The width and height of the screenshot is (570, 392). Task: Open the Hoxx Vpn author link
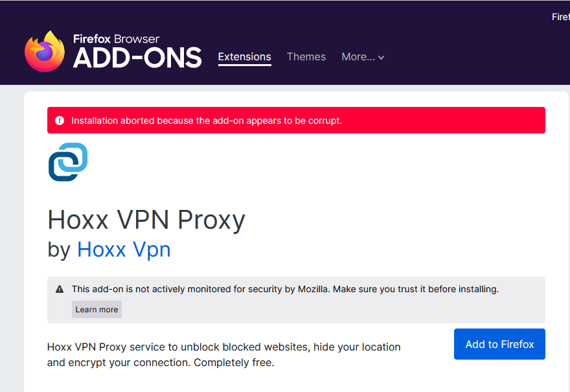(124, 250)
